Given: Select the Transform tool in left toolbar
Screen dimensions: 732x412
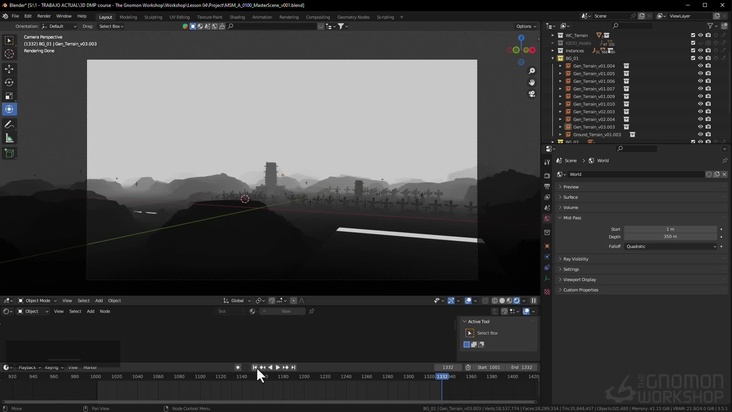Looking at the screenshot, I should coord(9,109).
